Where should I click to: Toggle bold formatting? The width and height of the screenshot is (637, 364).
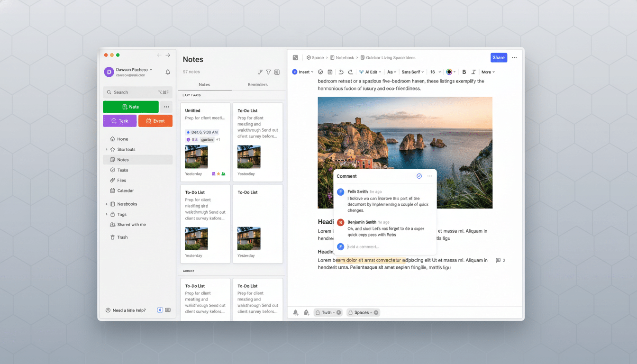click(464, 72)
